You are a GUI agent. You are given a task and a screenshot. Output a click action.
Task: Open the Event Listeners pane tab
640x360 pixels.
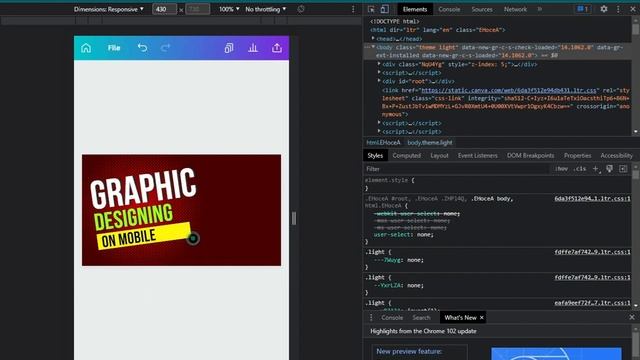pyautogui.click(x=478, y=156)
